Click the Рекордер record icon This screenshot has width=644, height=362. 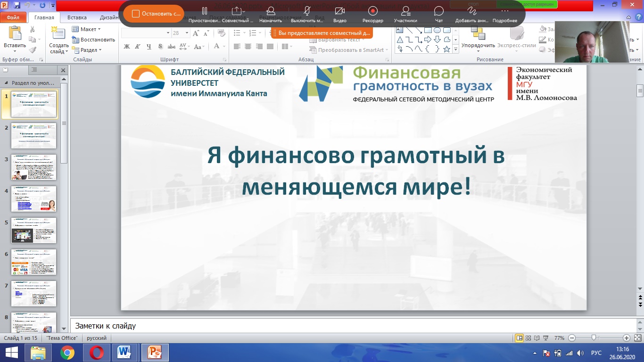[373, 14]
